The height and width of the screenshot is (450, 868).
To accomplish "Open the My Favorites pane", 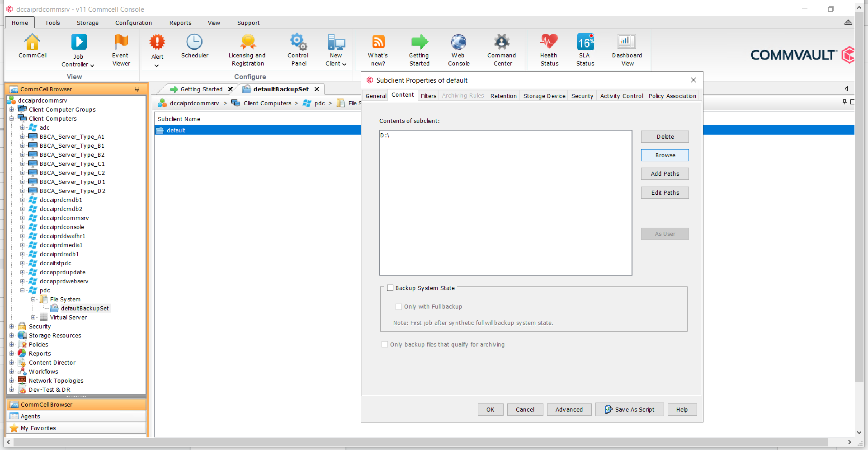I will [x=76, y=428].
